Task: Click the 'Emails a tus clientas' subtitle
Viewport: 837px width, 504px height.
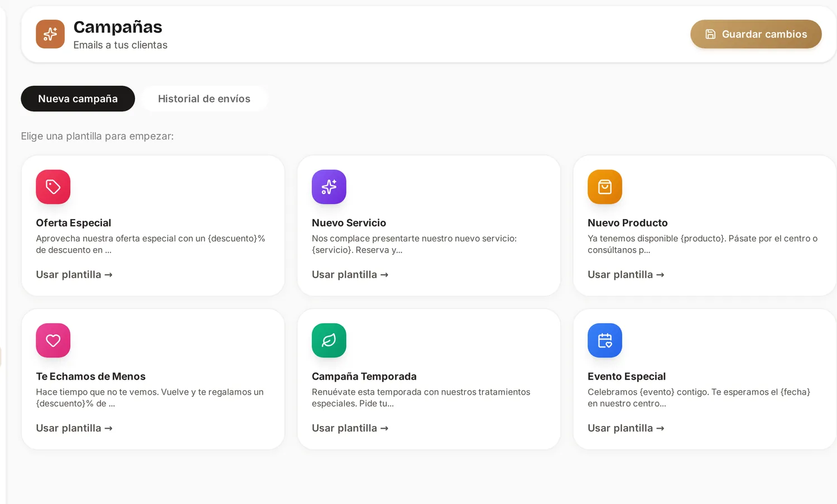Action: [120, 45]
